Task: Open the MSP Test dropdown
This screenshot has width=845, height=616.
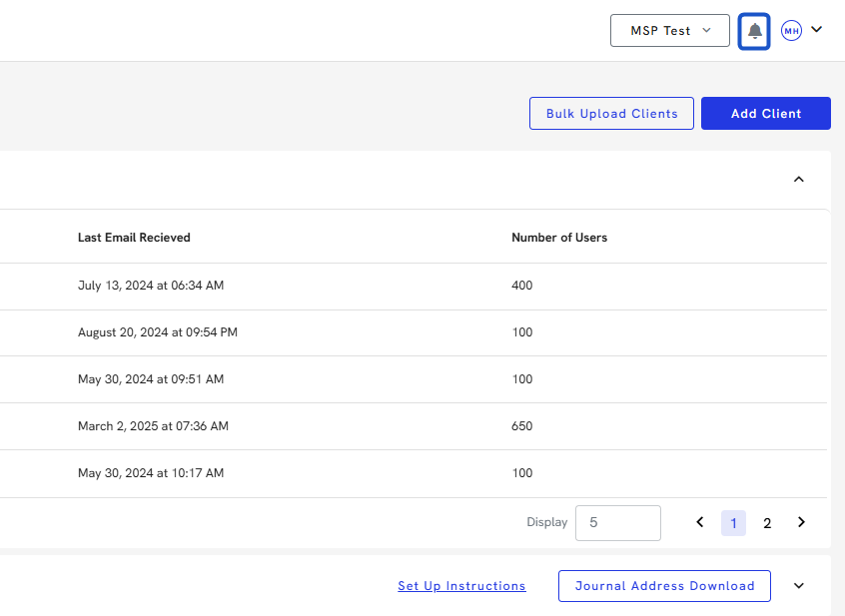Action: (670, 31)
